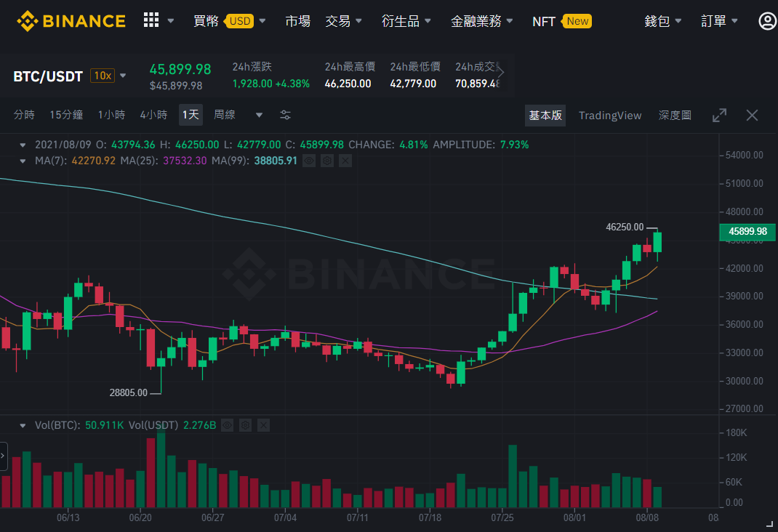Open the 衍生品 derivatives menu
This screenshot has width=778, height=532.
point(406,21)
